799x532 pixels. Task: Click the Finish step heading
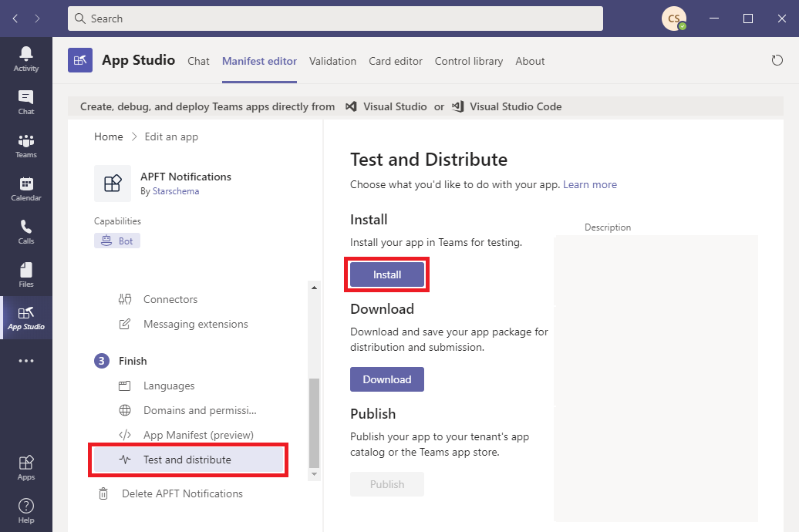[133, 361]
